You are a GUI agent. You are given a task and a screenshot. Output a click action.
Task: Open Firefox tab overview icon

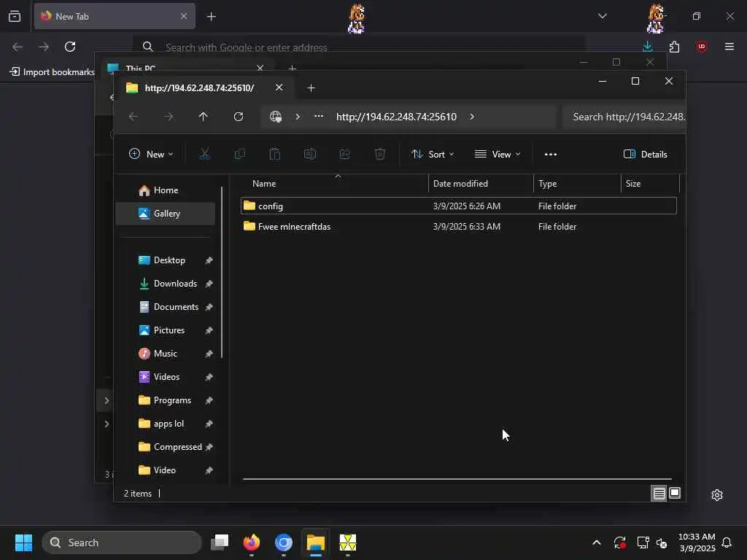pyautogui.click(x=15, y=16)
